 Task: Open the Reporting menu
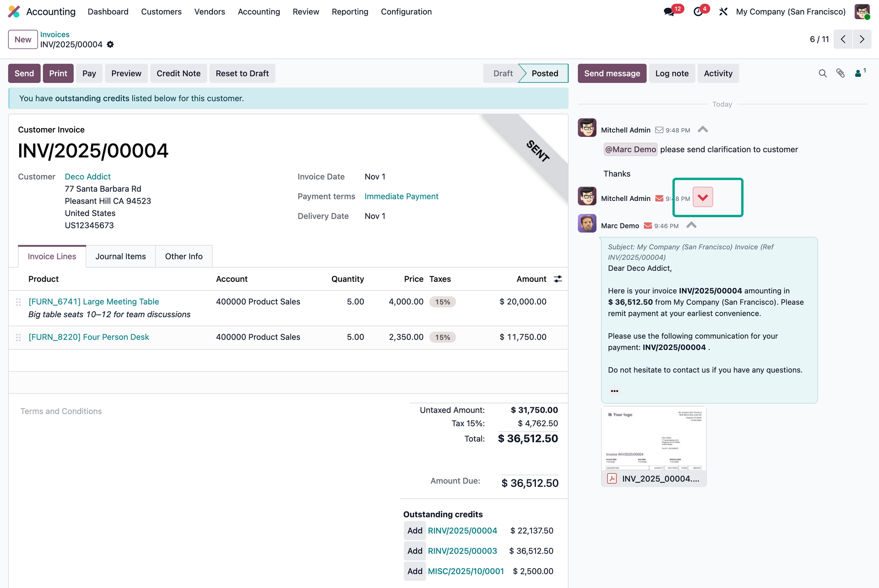point(350,12)
